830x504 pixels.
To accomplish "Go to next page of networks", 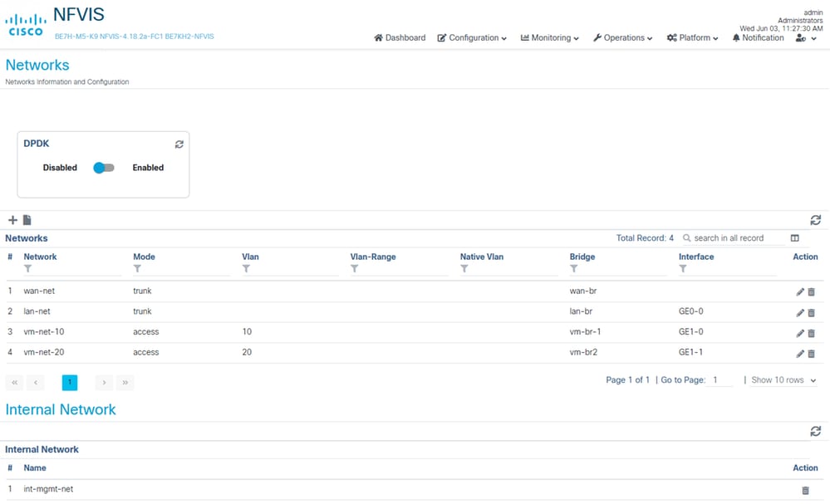I will tap(104, 383).
